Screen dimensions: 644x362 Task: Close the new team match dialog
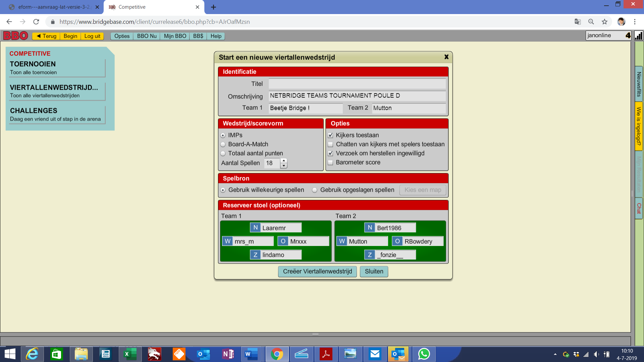pyautogui.click(x=446, y=57)
